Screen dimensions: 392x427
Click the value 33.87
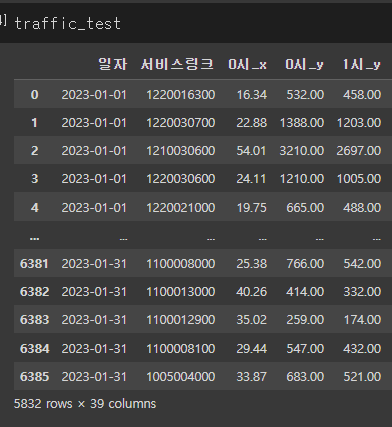252,377
